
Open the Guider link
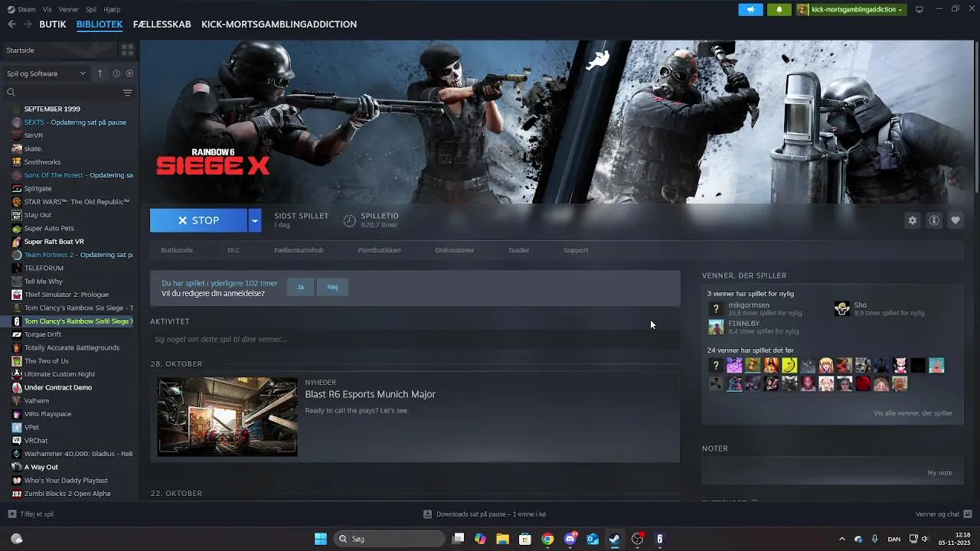point(519,250)
